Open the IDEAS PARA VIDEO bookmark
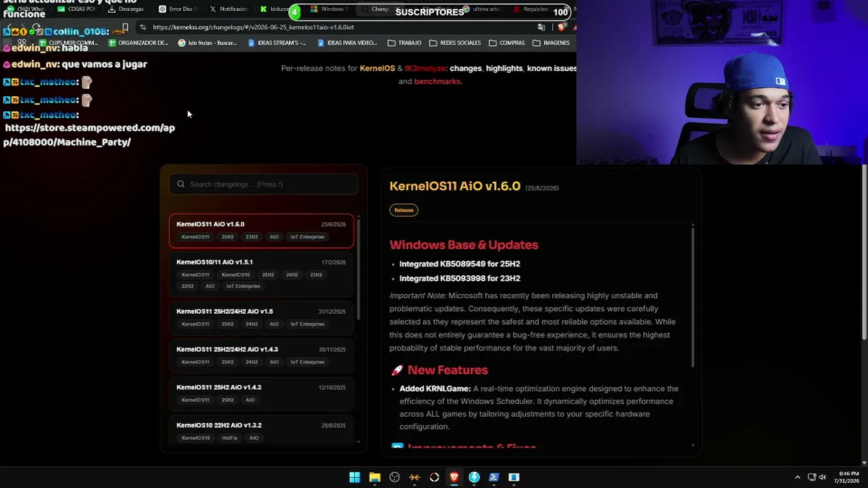Screen dimensions: 868x488 (347, 43)
